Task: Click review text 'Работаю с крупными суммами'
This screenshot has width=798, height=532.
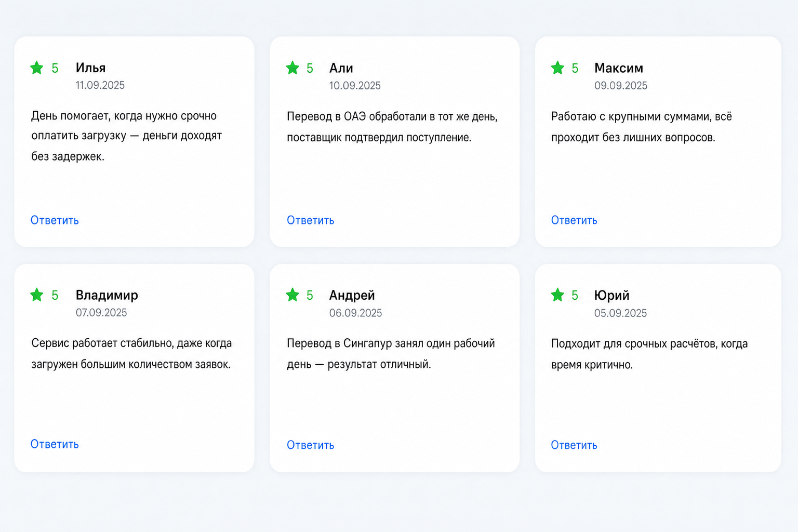Action: click(631, 116)
